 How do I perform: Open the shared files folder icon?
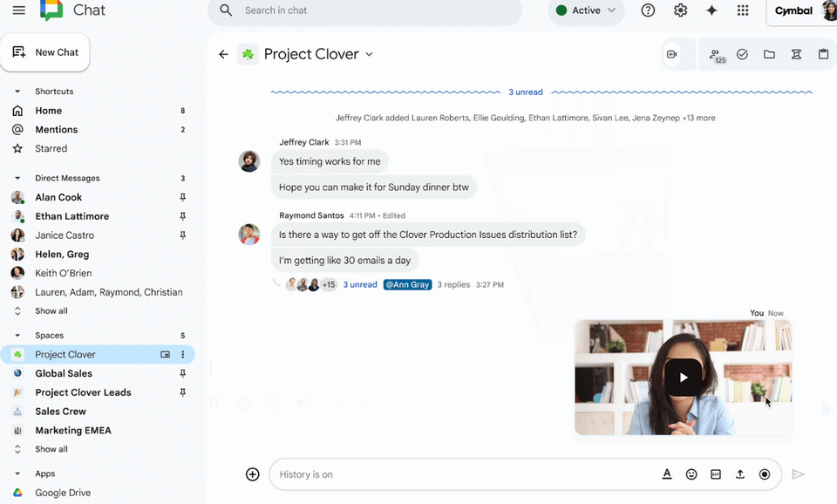769,54
